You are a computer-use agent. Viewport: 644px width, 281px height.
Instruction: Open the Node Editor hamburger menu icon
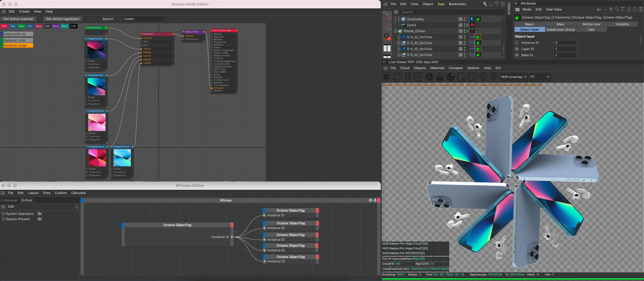tap(4, 11)
